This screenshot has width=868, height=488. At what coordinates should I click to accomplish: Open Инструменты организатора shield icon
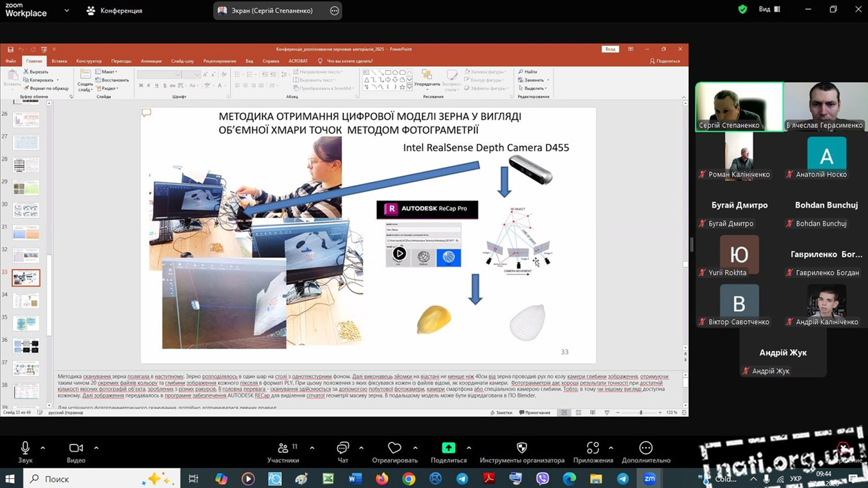521,448
